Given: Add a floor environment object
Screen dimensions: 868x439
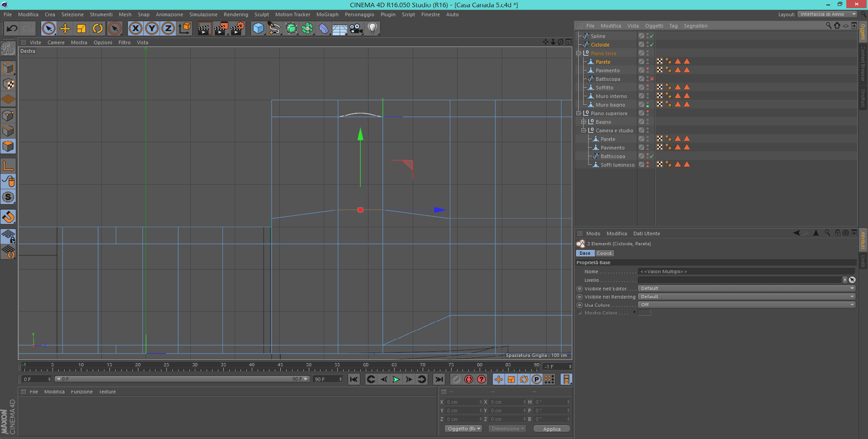Looking at the screenshot, I should pos(340,28).
